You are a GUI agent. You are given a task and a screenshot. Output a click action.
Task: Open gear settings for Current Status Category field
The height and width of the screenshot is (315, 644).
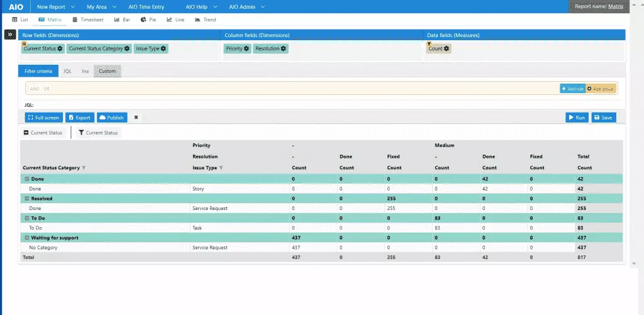(127, 48)
